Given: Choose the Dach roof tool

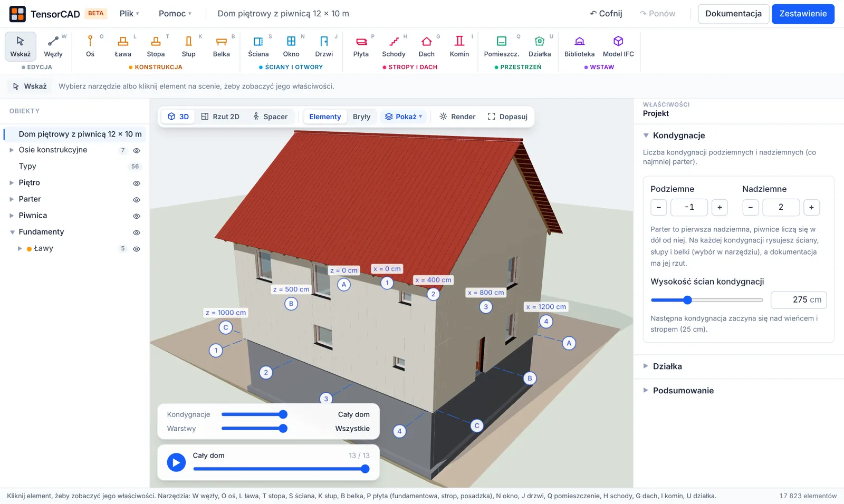Looking at the screenshot, I should click(x=427, y=46).
